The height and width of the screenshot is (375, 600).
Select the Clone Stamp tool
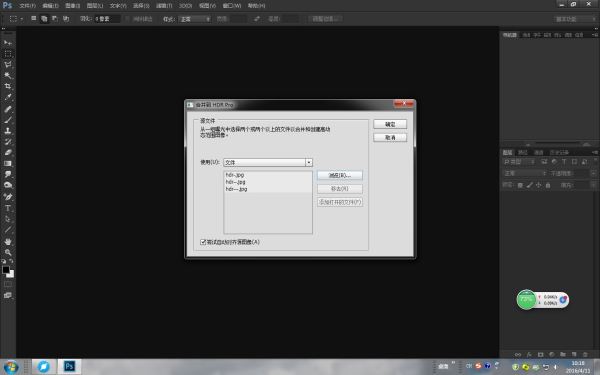tap(8, 130)
